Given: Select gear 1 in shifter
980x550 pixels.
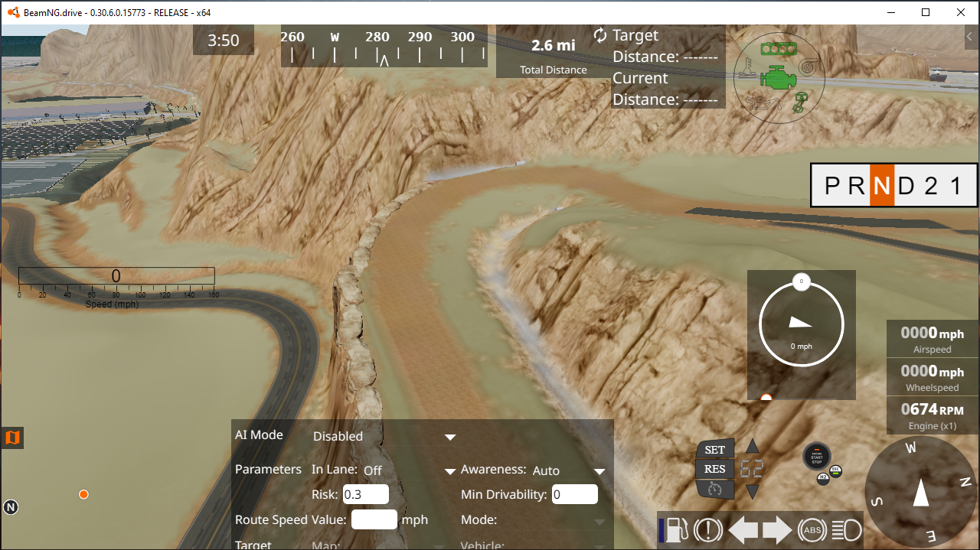Looking at the screenshot, I should click(955, 185).
